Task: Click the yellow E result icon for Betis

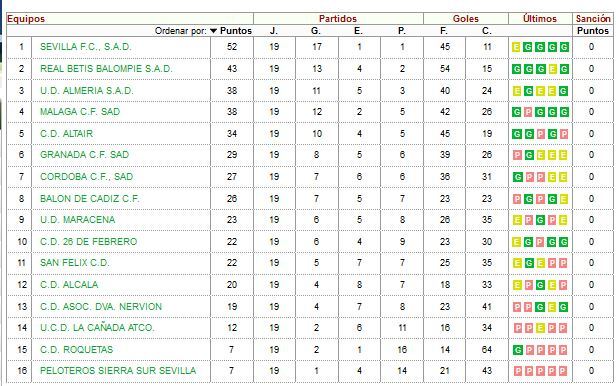Action: pyautogui.click(x=552, y=70)
